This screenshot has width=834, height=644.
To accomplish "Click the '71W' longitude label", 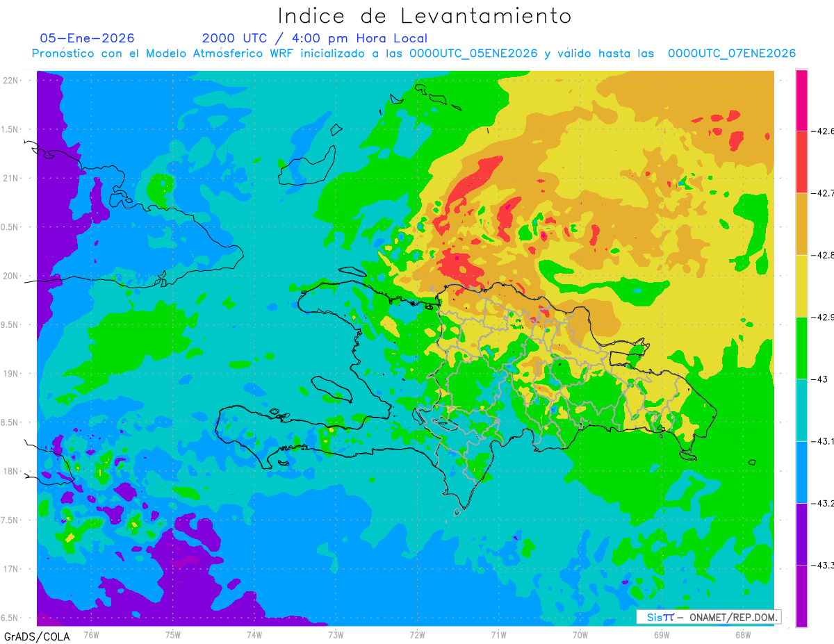I will [498, 634].
